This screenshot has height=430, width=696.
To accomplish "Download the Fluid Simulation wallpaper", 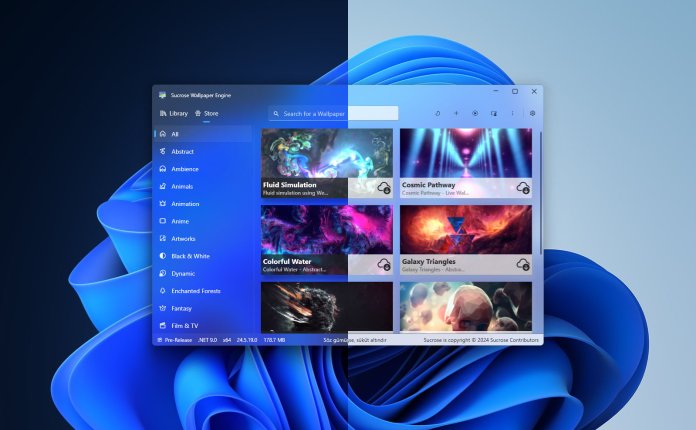I will pyautogui.click(x=384, y=188).
